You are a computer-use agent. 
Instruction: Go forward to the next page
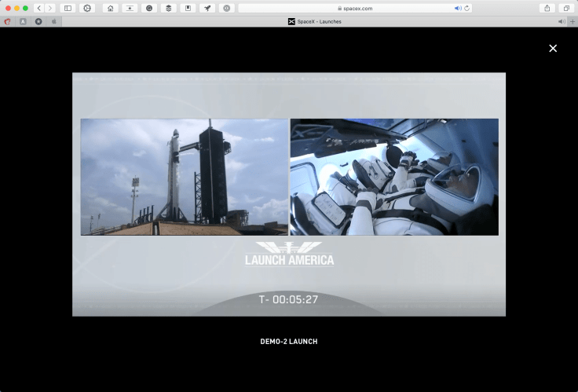(x=50, y=8)
